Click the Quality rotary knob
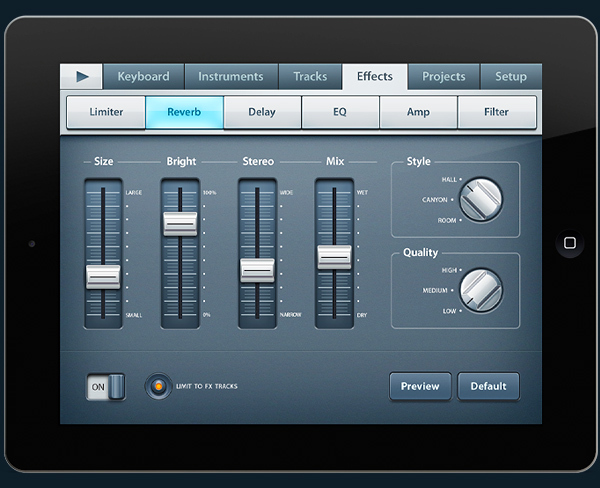 tap(481, 291)
